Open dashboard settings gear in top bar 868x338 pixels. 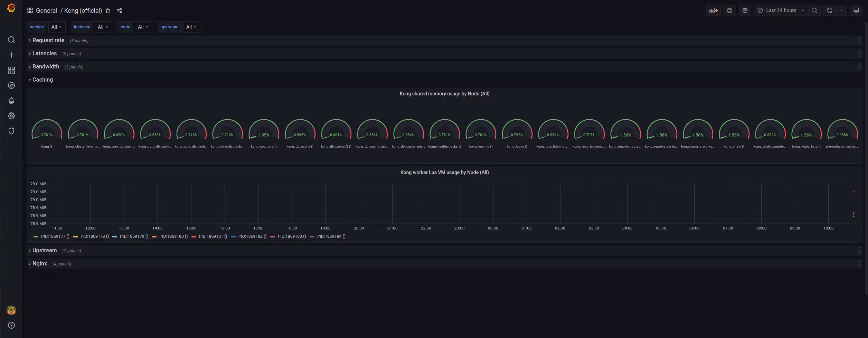(745, 11)
